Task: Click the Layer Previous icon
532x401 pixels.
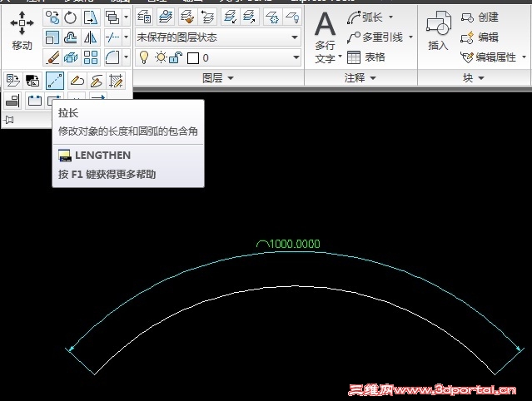Action: 207,17
